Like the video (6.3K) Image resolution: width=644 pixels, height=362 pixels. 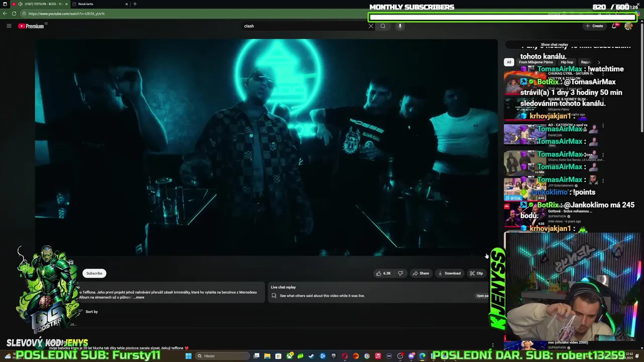tap(383, 273)
